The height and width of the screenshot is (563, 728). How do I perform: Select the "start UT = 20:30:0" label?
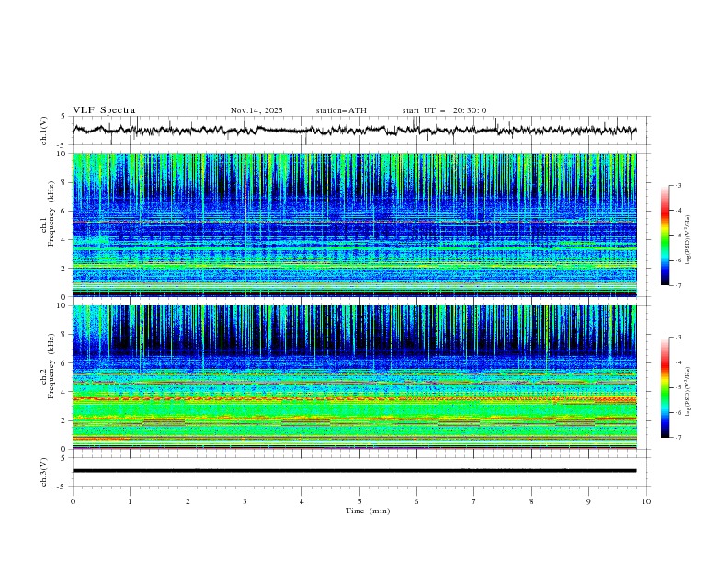[444, 110]
